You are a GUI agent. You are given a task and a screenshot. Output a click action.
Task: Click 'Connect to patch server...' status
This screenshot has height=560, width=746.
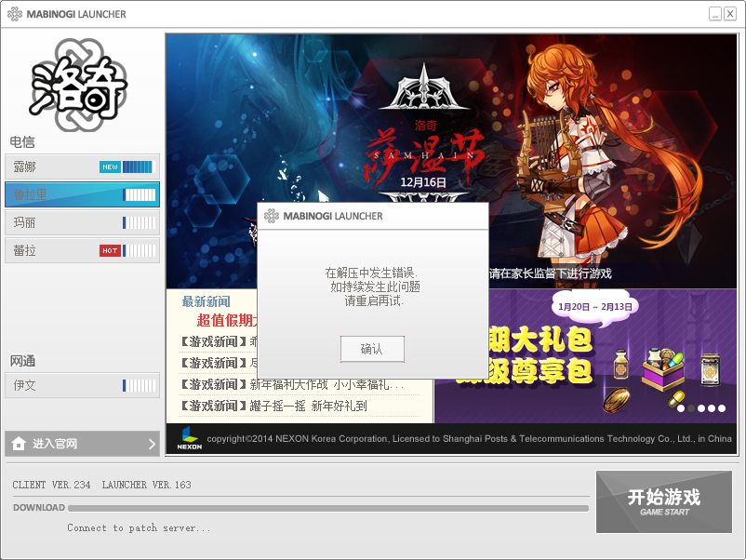pos(139,527)
